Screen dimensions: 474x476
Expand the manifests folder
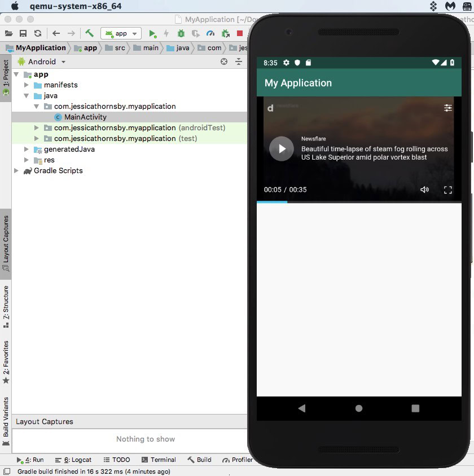[x=27, y=85]
